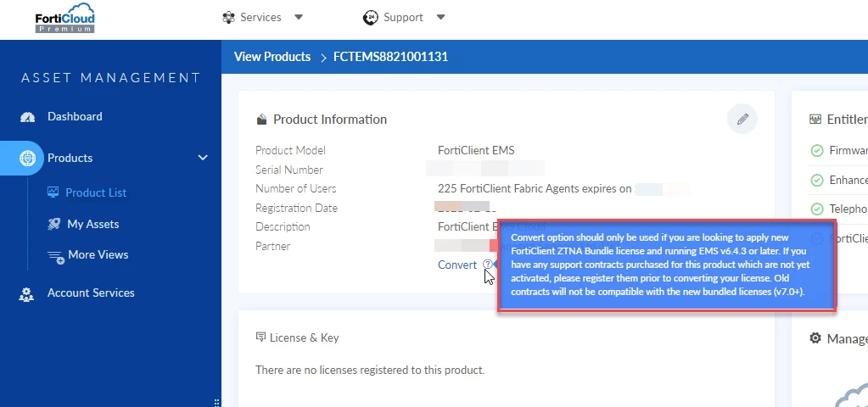Click the Convert help question-mark icon
868x407 pixels.
pyautogui.click(x=487, y=265)
